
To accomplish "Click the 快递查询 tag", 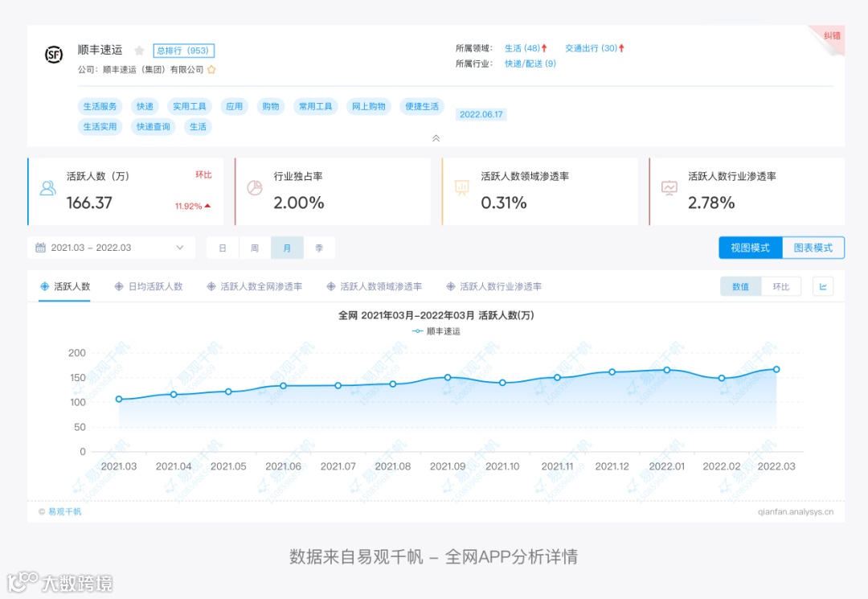I will coord(154,127).
